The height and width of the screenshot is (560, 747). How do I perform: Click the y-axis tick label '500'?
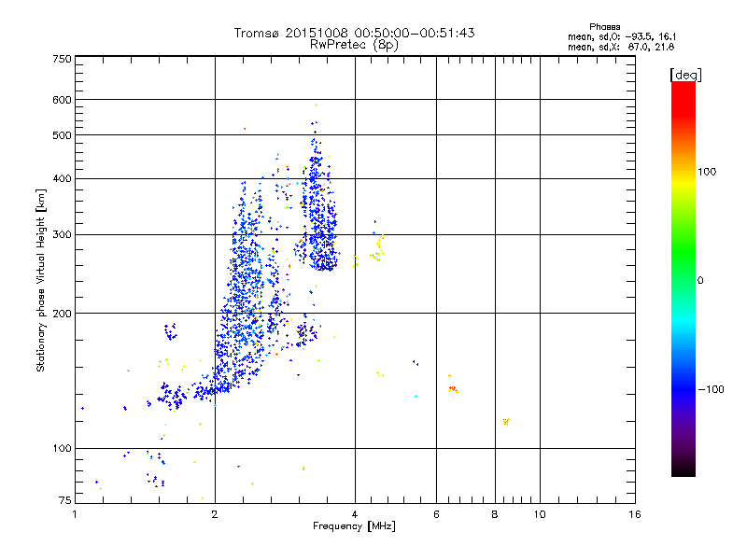62,135
